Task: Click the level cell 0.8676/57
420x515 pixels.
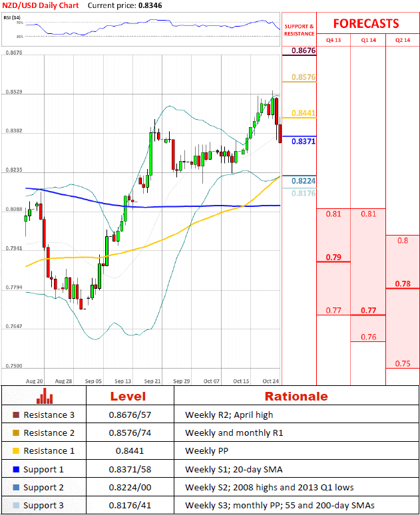Action: 130,415
